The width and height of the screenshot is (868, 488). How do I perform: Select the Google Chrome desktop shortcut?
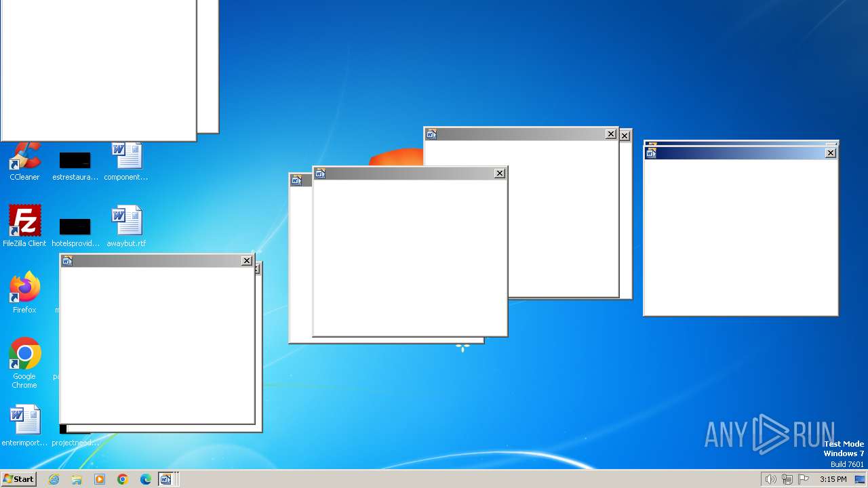(24, 363)
